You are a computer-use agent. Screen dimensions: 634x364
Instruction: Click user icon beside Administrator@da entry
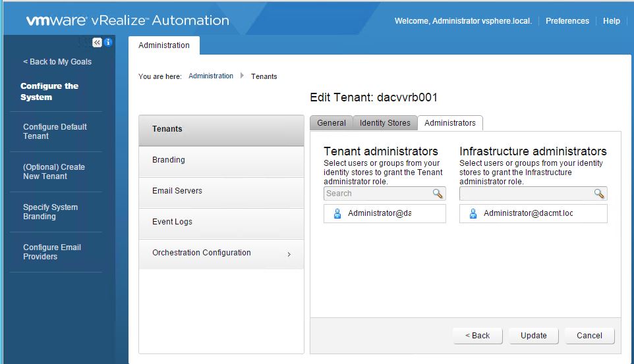[x=337, y=213]
